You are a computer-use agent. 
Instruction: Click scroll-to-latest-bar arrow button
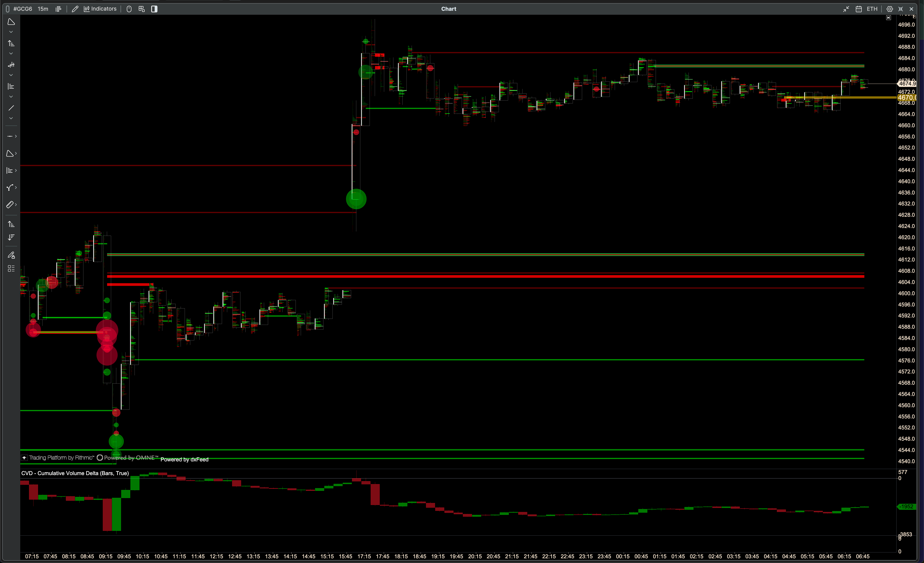pyautogui.click(x=888, y=18)
